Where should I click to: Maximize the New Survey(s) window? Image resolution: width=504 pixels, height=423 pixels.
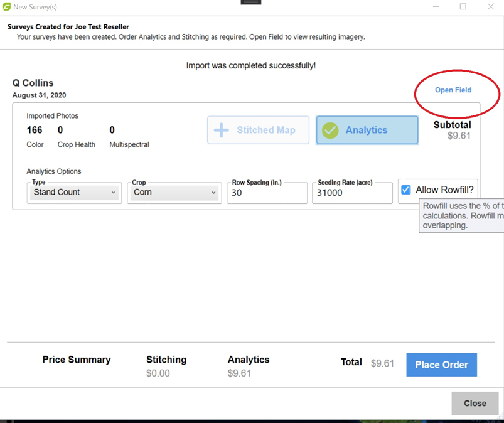pos(463,7)
